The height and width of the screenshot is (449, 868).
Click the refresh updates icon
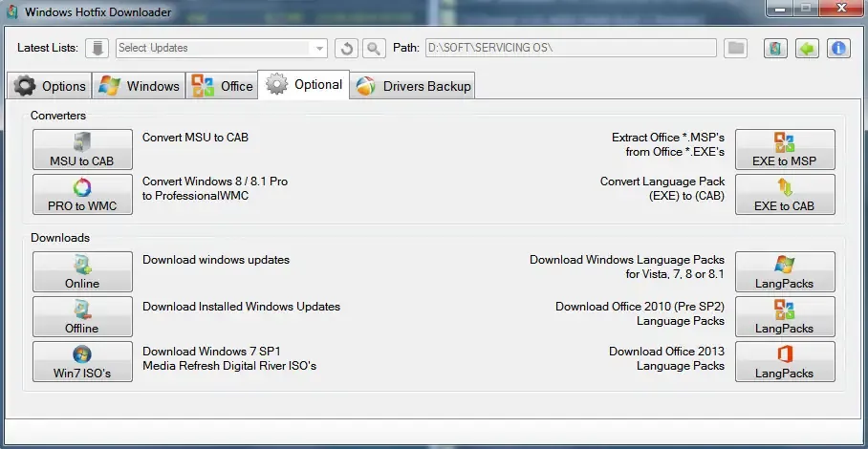pos(346,48)
